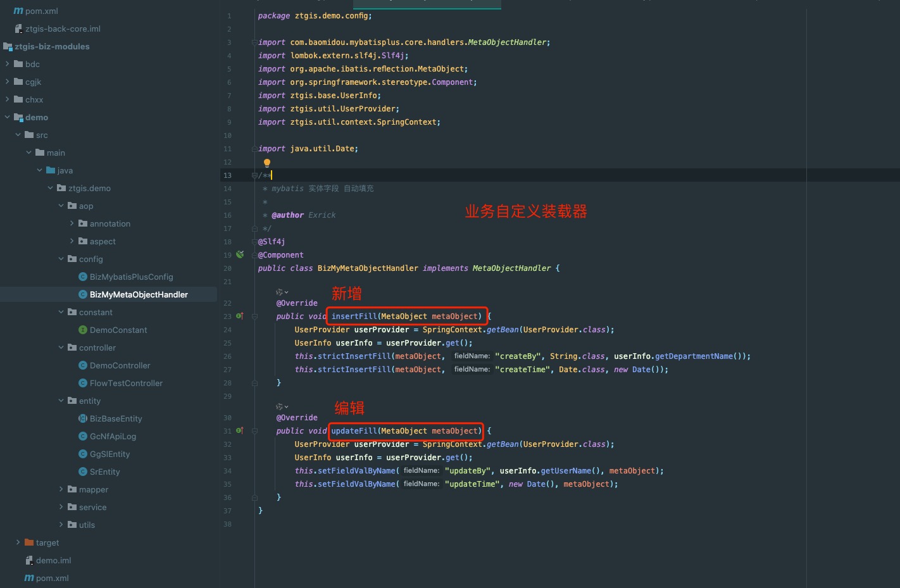Click the interface icon next to DemoConstant

click(83, 330)
